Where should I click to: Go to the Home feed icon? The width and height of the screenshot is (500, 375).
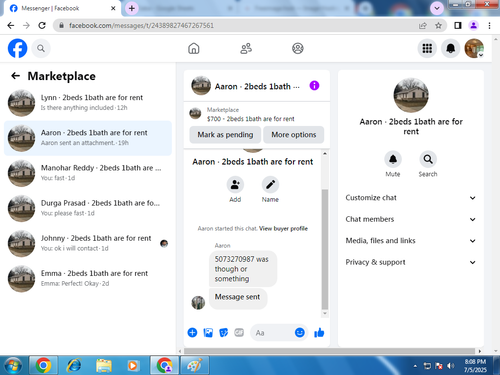(194, 49)
